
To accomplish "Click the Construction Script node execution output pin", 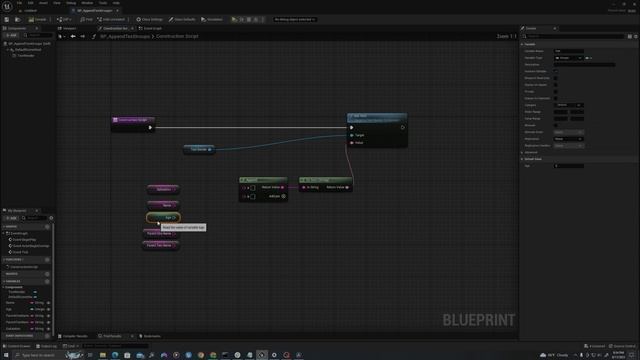I will tap(150, 127).
